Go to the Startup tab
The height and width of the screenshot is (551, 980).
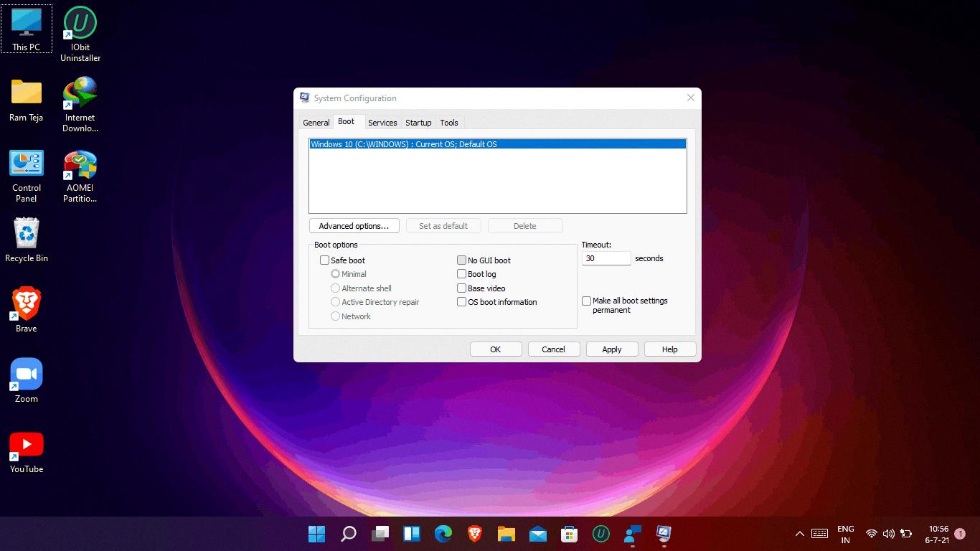(418, 123)
